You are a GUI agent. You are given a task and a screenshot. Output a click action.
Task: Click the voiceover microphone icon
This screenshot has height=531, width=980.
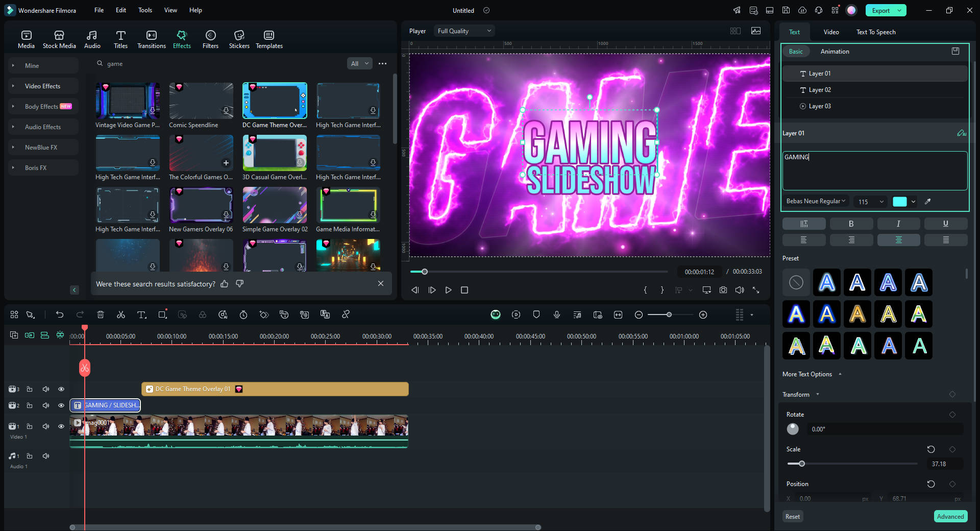point(557,315)
